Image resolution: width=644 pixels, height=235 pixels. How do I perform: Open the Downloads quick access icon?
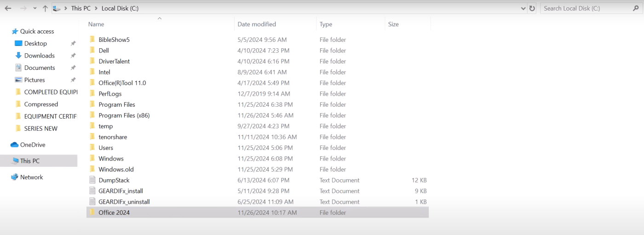pyautogui.click(x=18, y=55)
